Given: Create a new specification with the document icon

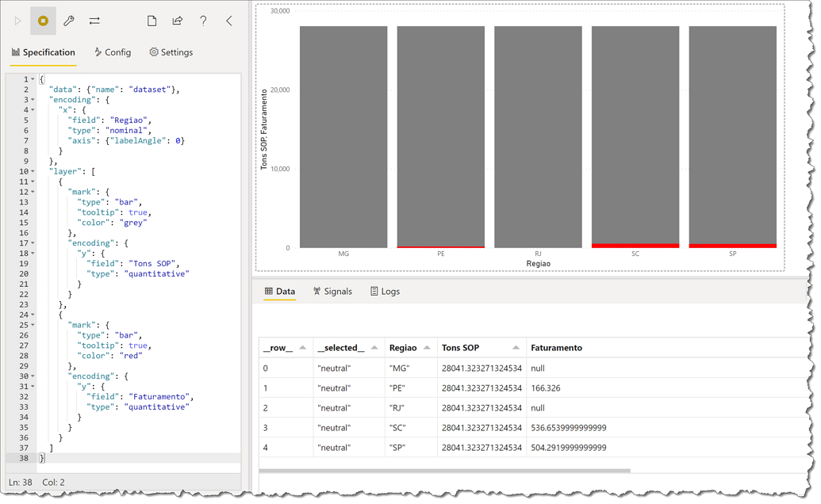Looking at the screenshot, I should (151, 21).
